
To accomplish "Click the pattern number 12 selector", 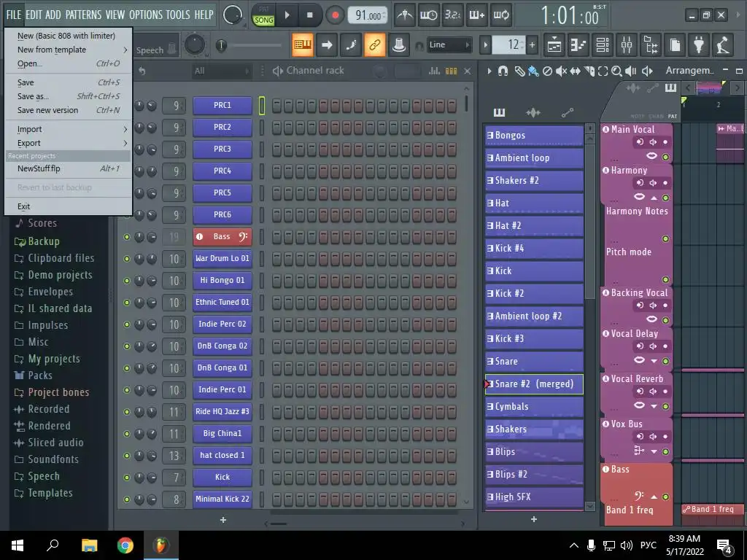I will (509, 44).
